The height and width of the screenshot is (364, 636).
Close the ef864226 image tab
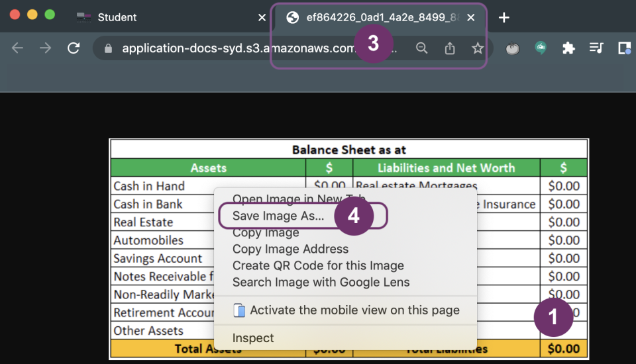[470, 18]
